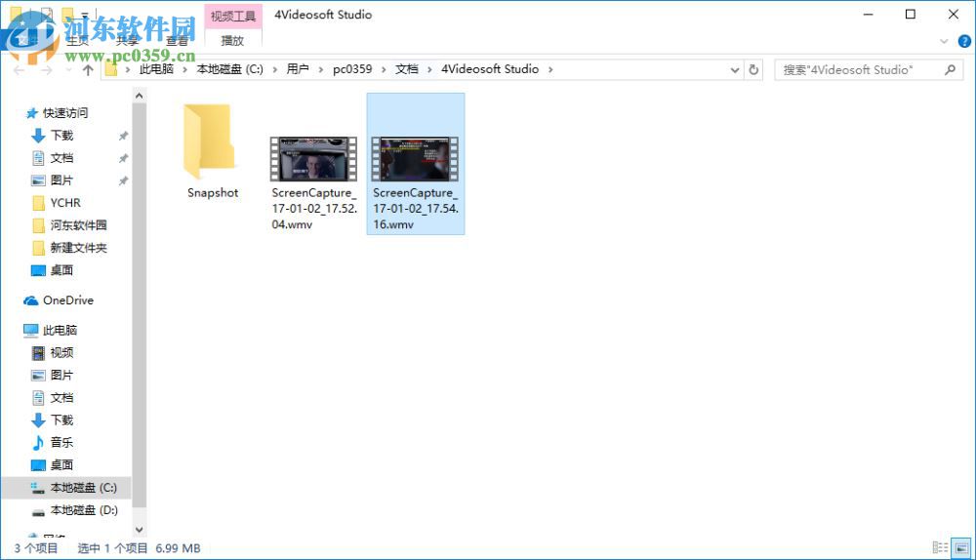Screen dimensions: 976x560
Task: Click the Refresh icon beside the address bar
Action: pyautogui.click(x=753, y=69)
